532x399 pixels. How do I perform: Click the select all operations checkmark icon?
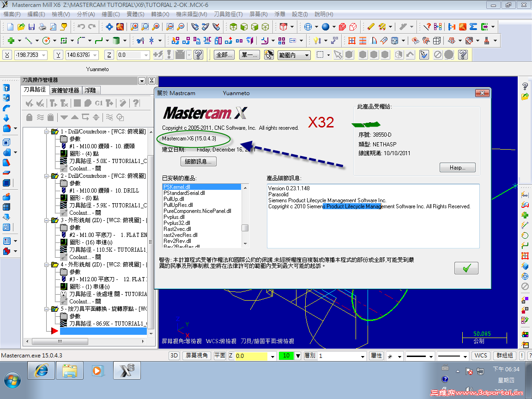pos(29,103)
